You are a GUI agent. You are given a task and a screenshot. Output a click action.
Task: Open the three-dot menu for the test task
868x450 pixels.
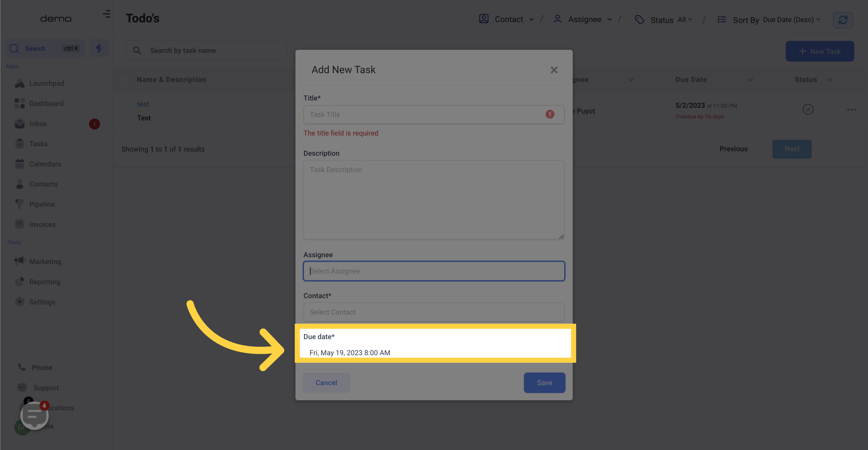[852, 109]
